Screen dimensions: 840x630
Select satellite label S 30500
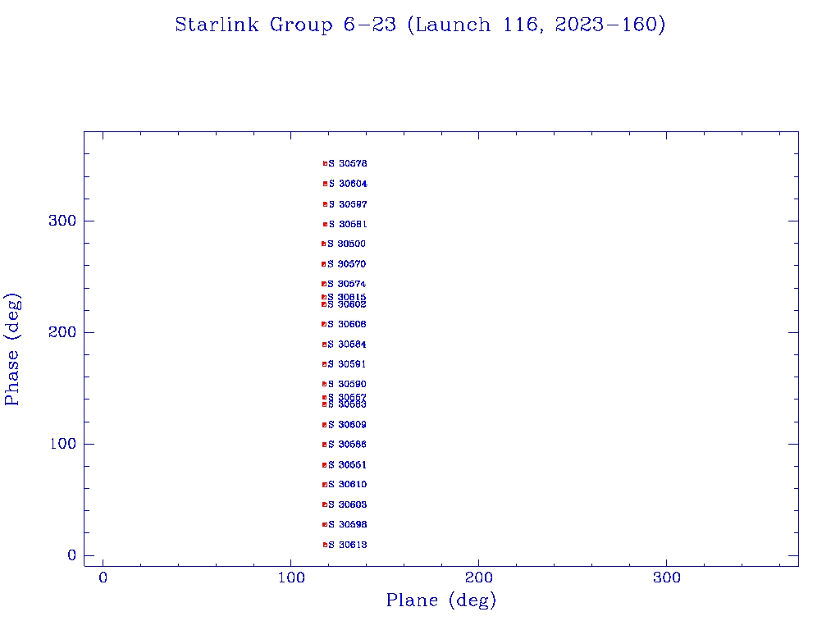tap(347, 244)
